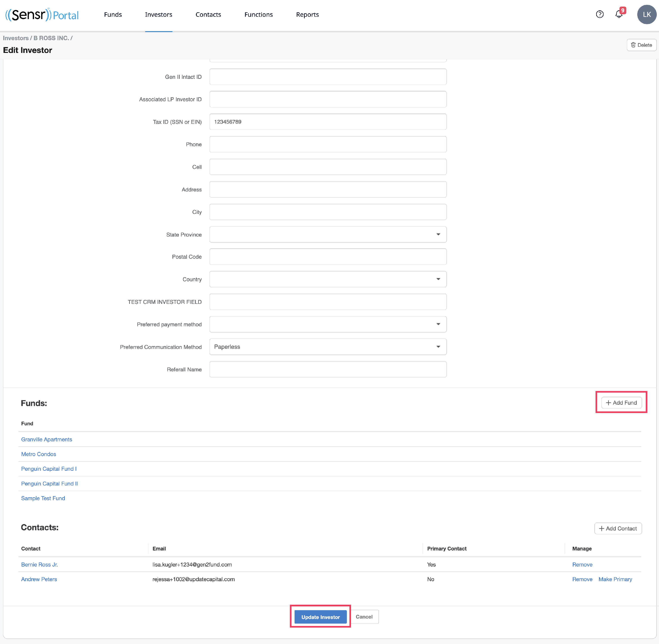This screenshot has width=659, height=644.
Task: Click the LK user avatar
Action: 646,14
